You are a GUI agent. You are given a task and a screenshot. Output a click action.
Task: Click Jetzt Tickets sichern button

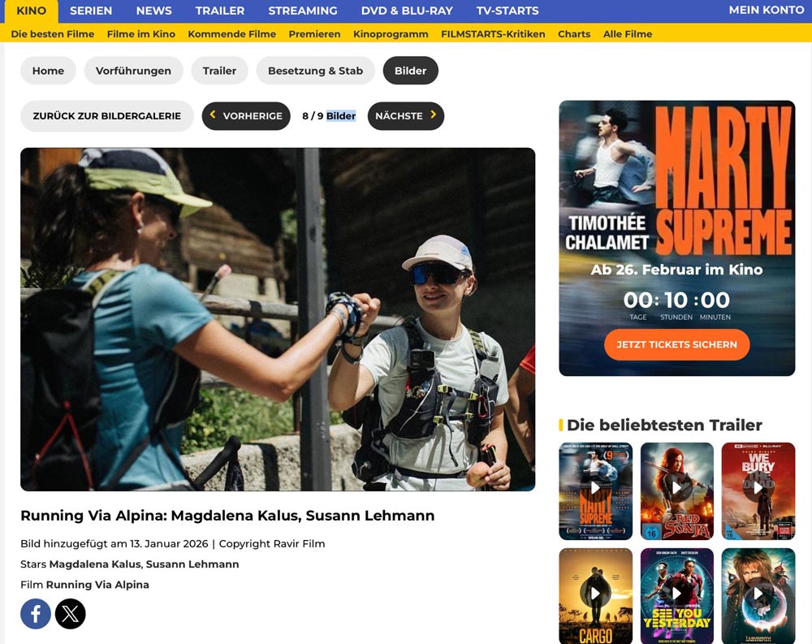[676, 344]
